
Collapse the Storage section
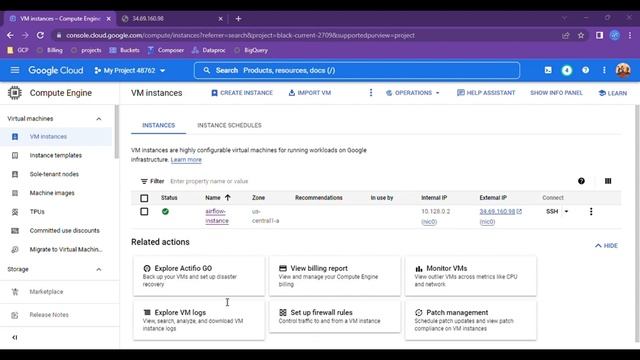tap(99, 269)
